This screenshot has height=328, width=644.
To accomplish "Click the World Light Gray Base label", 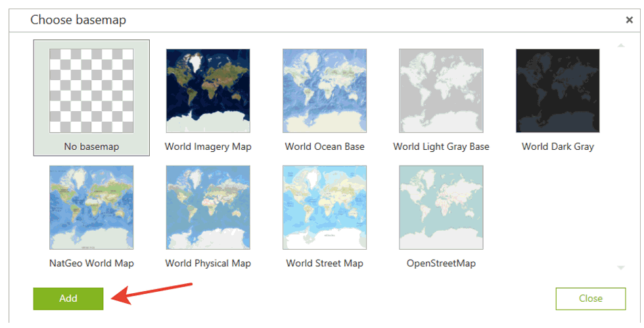I will pyautogui.click(x=441, y=147).
